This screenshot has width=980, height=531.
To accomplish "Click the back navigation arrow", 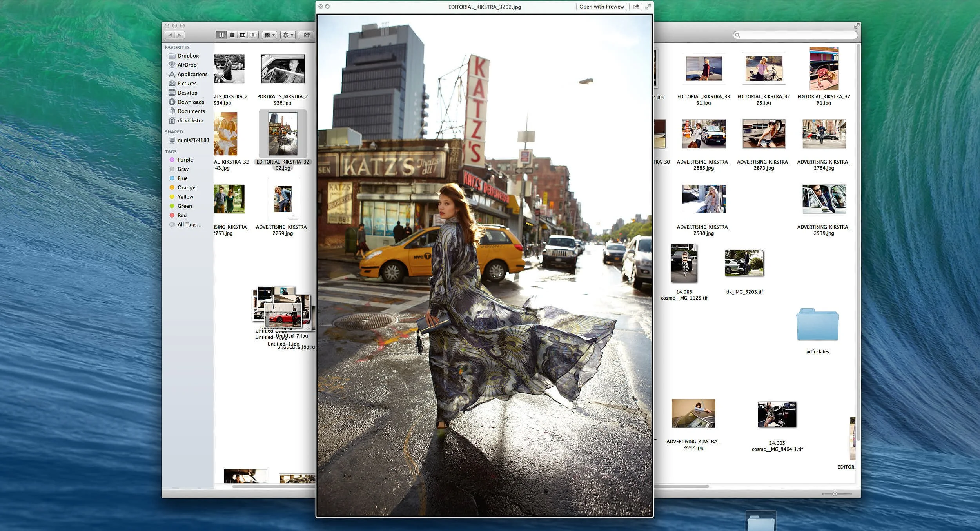I will pos(170,35).
